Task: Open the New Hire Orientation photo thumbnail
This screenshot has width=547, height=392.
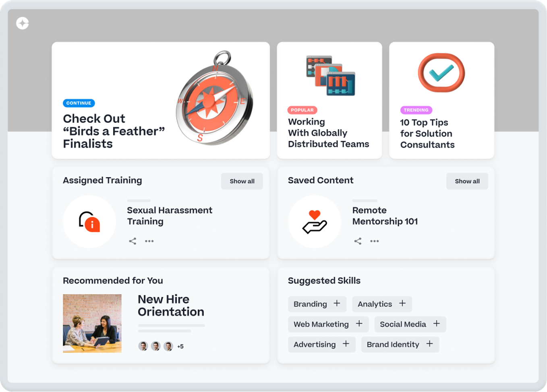Action: [x=92, y=324]
